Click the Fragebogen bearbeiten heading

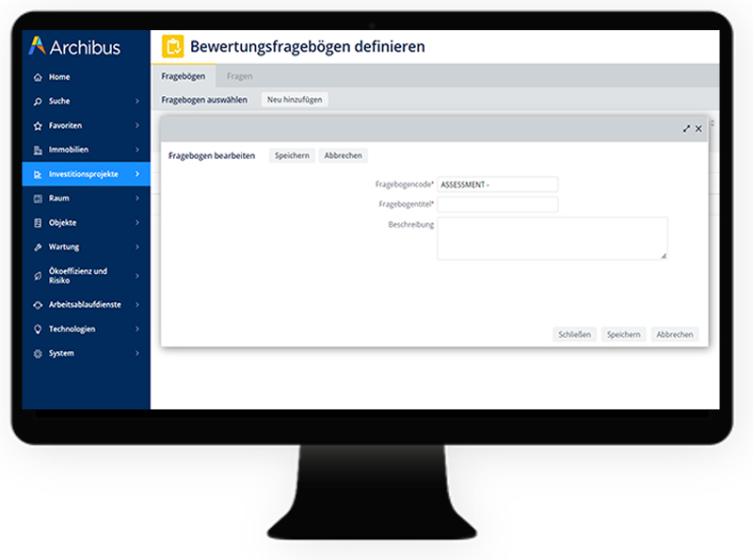(x=212, y=155)
